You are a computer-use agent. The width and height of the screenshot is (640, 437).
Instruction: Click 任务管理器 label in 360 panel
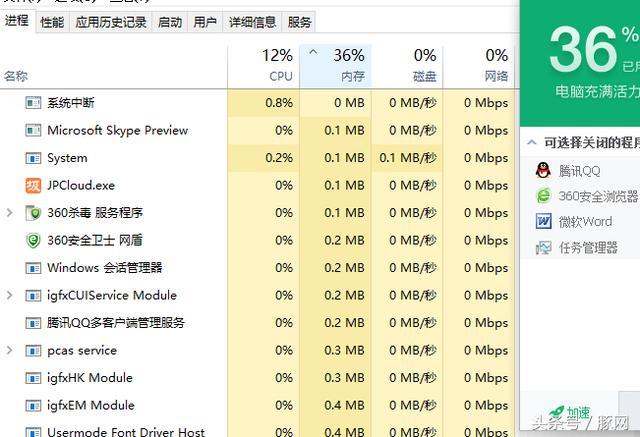[588, 248]
